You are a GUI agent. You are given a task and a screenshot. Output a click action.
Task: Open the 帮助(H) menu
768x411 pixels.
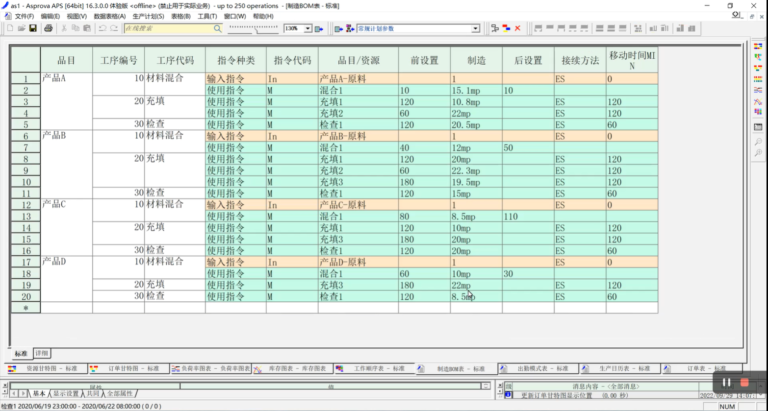pos(263,16)
